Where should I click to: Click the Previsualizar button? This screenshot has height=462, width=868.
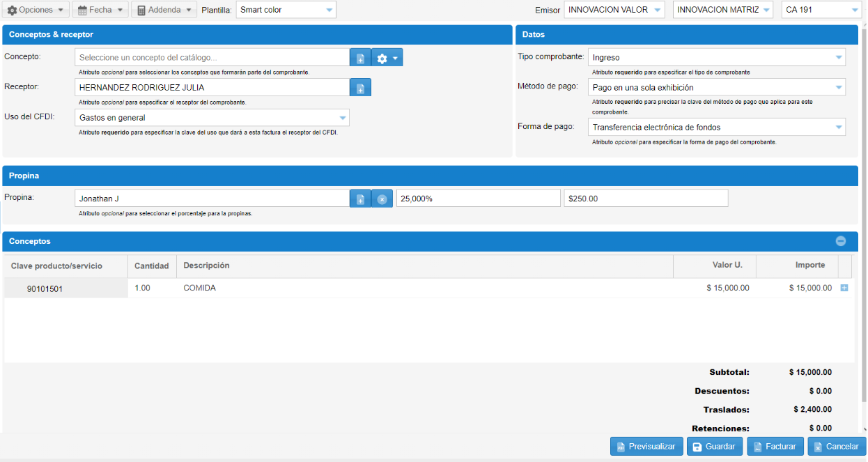[x=645, y=447]
